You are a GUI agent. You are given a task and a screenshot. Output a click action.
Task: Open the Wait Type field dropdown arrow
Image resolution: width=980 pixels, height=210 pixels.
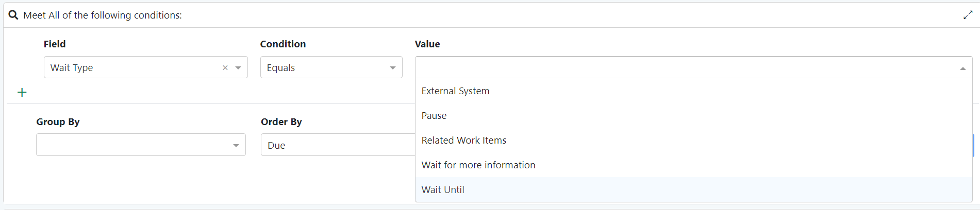[x=238, y=68]
